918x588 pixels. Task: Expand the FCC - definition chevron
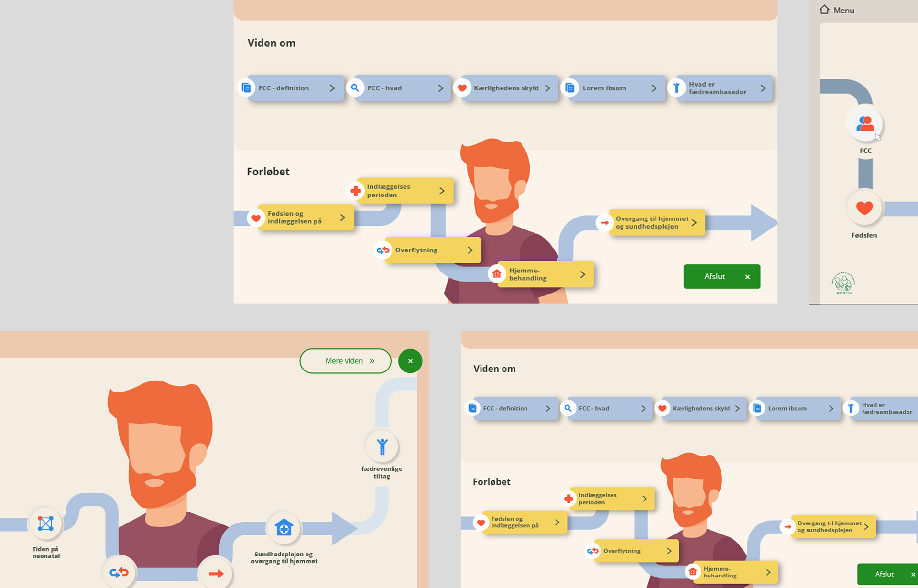(332, 88)
